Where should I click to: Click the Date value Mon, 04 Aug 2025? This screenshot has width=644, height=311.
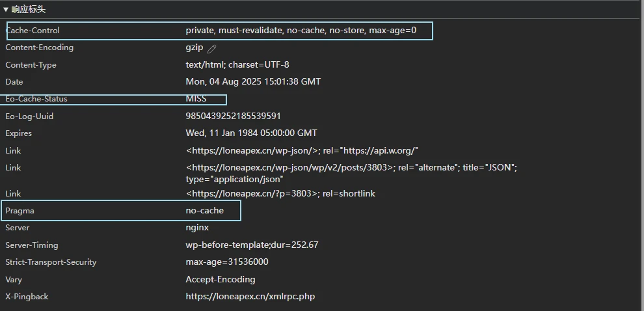coord(253,82)
